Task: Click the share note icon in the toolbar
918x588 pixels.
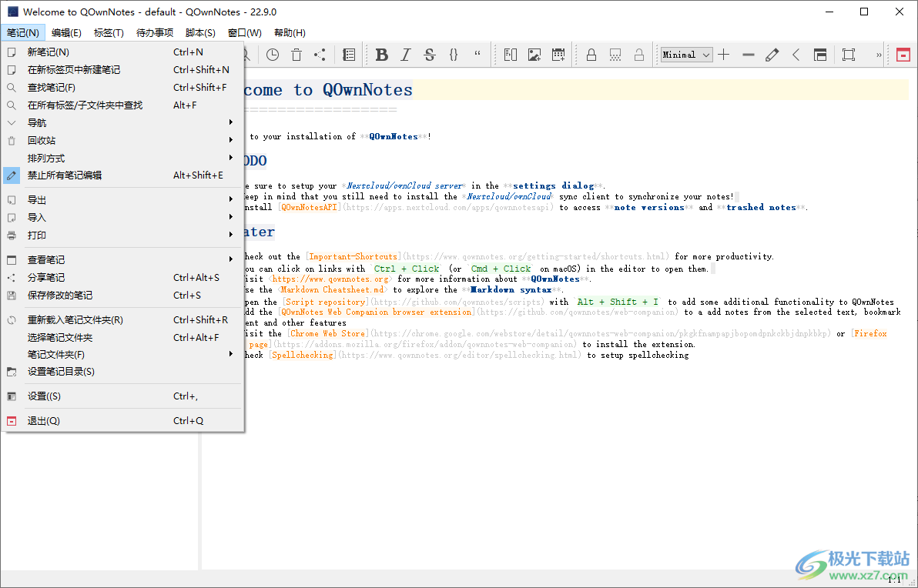Action: [x=320, y=55]
